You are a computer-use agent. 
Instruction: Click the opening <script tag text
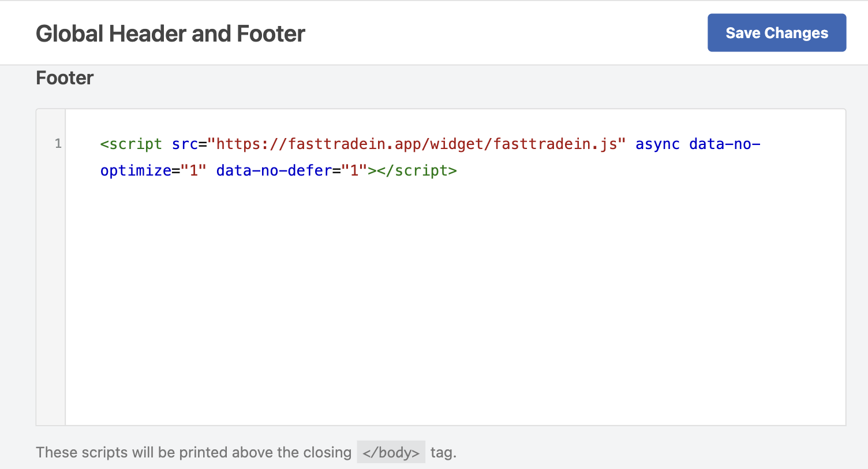(131, 144)
